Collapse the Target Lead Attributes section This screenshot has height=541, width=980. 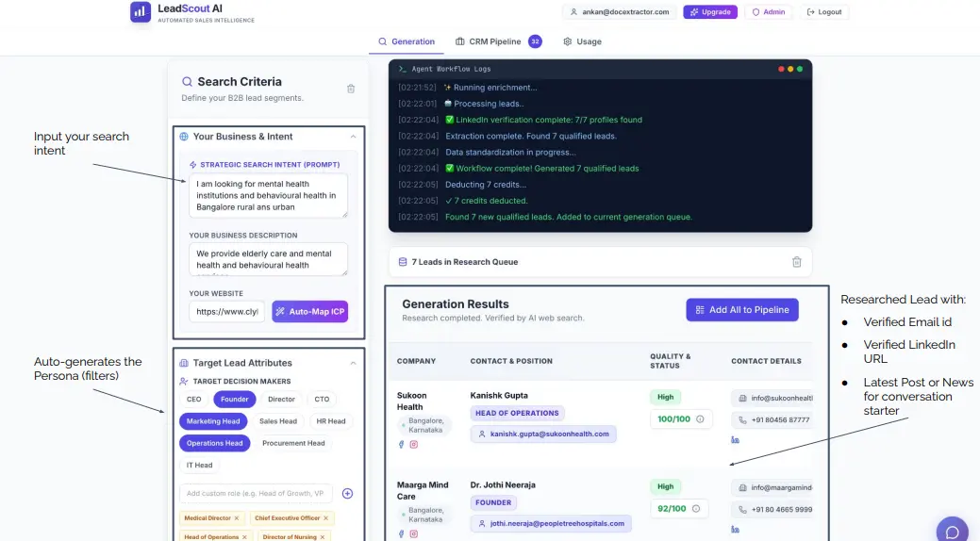pyautogui.click(x=353, y=363)
